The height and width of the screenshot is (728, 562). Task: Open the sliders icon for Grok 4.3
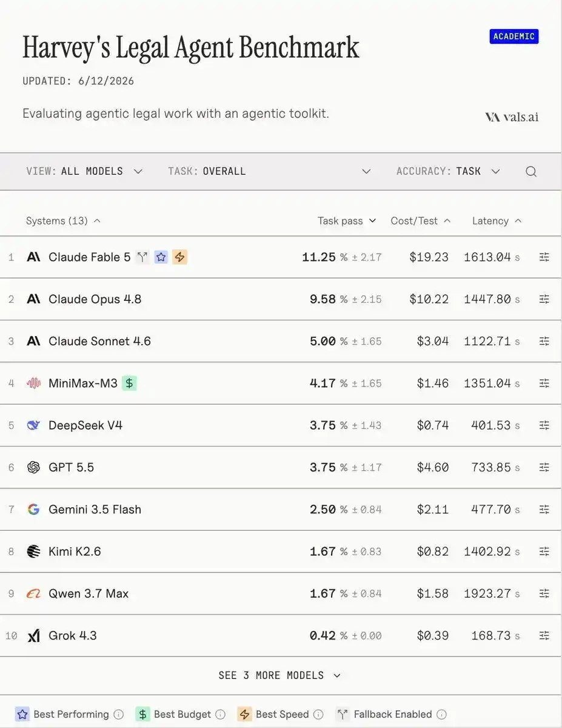tap(544, 635)
